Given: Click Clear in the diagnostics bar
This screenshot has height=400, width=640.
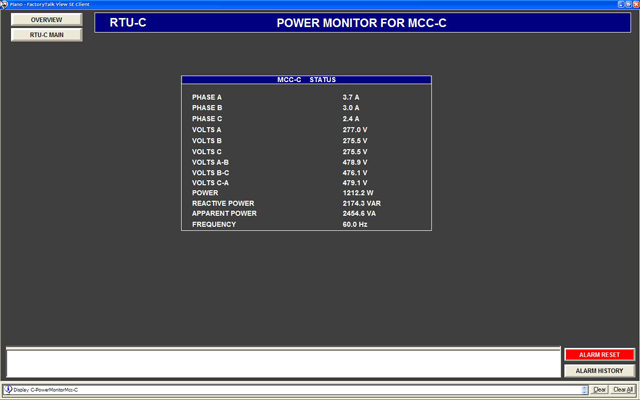Looking at the screenshot, I should pyautogui.click(x=600, y=389).
